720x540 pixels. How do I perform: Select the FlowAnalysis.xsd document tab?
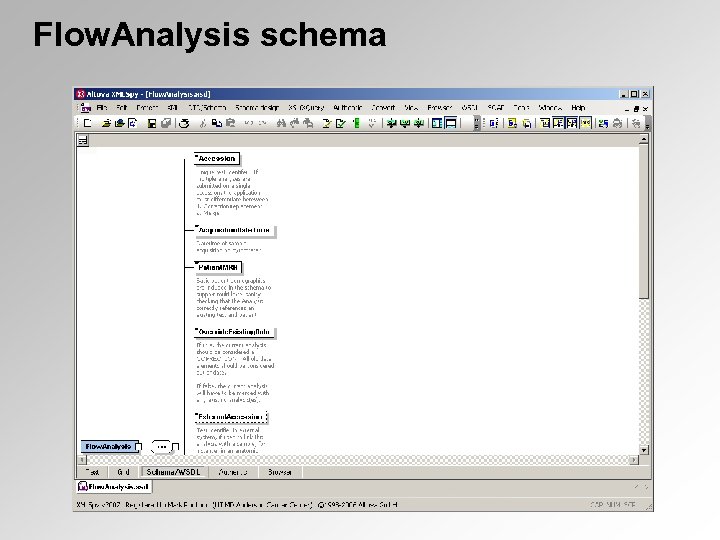coord(114,487)
